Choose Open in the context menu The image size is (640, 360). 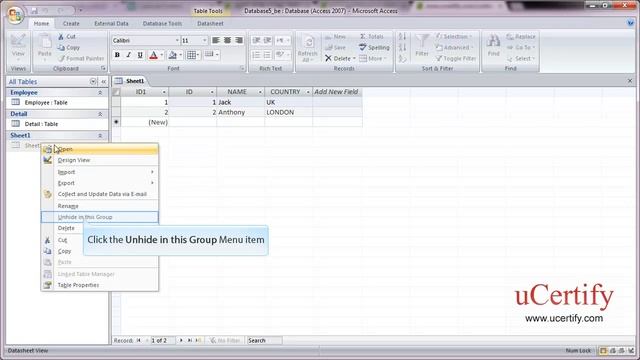[x=100, y=149]
